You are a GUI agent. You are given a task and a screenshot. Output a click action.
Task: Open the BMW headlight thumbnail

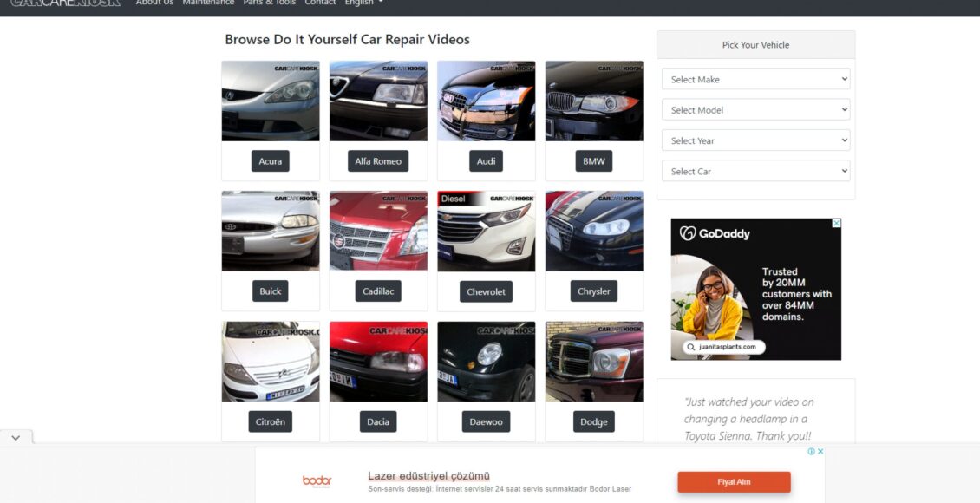pos(594,101)
